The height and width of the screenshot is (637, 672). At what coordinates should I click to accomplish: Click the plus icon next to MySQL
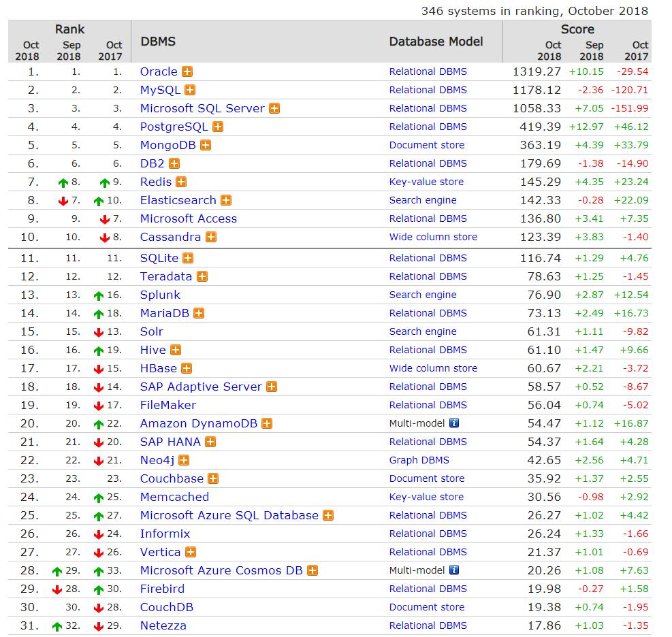[190, 90]
